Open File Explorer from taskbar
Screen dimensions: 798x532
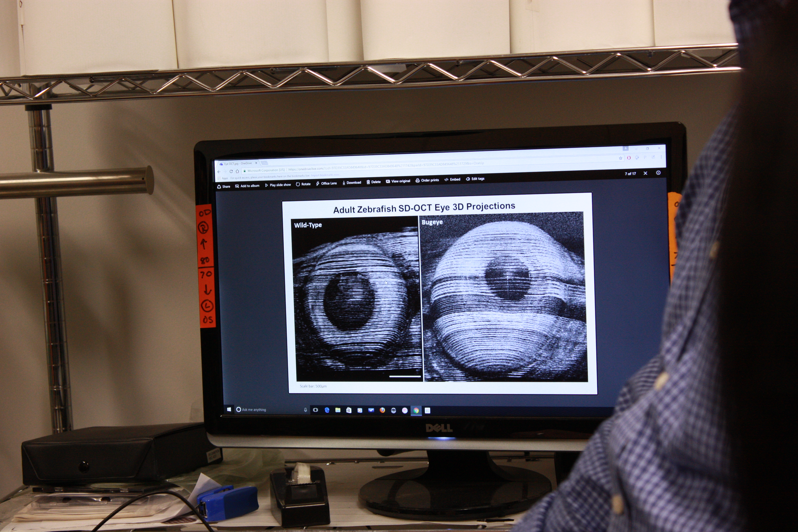[x=338, y=410]
